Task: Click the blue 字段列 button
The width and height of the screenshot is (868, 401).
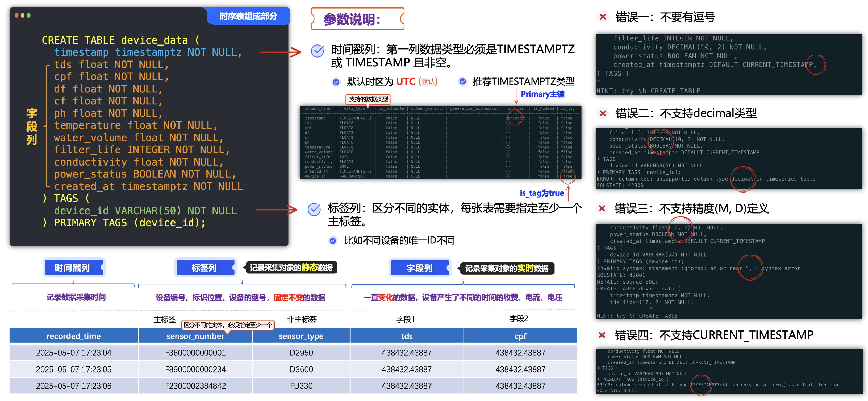Action: coord(419,268)
